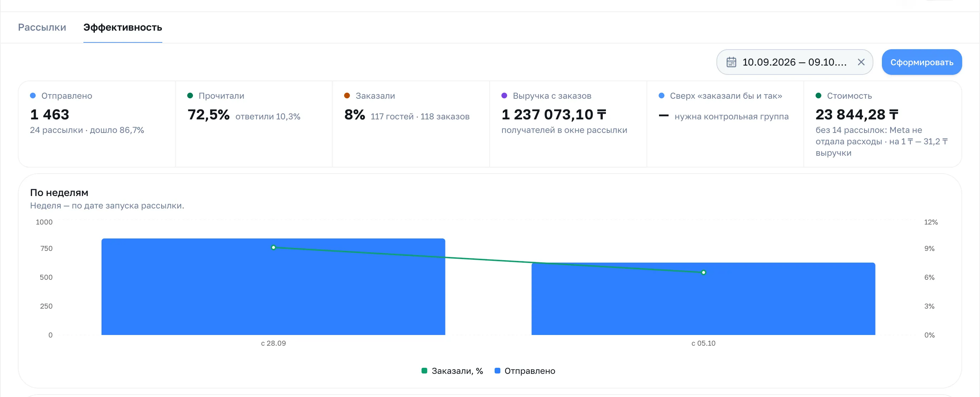Click the 72,5% value in Прочитали
The width and height of the screenshot is (980, 397).
point(209,114)
